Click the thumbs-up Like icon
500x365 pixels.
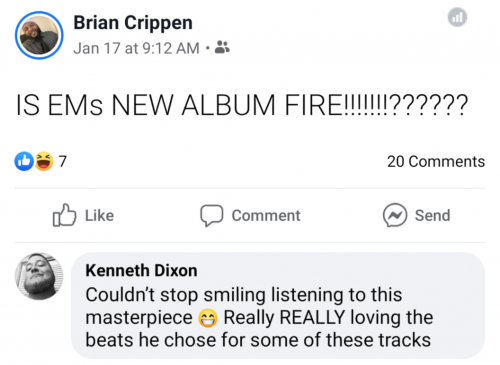[x=64, y=215]
